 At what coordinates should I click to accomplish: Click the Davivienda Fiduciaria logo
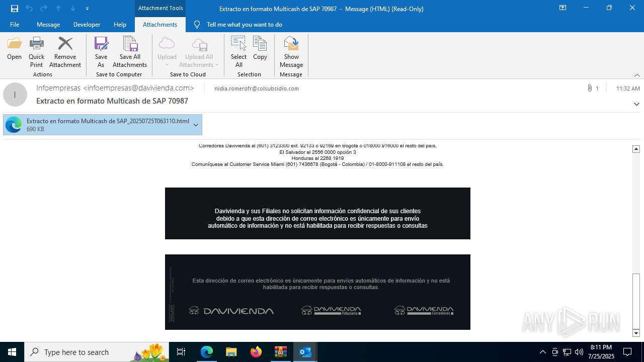331,310
